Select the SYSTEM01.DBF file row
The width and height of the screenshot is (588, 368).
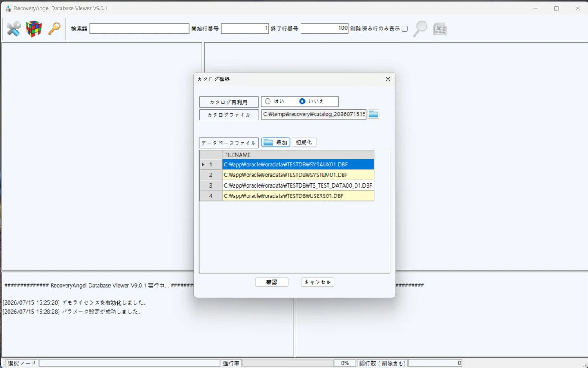298,175
